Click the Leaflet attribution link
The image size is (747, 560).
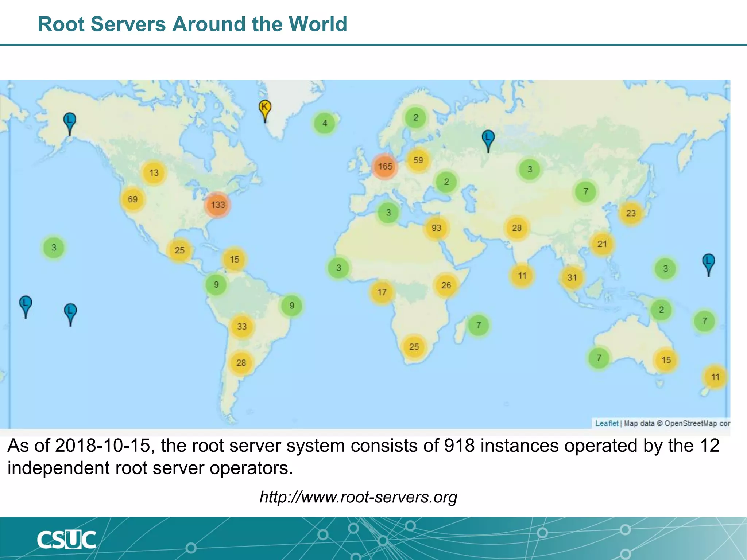pos(607,423)
